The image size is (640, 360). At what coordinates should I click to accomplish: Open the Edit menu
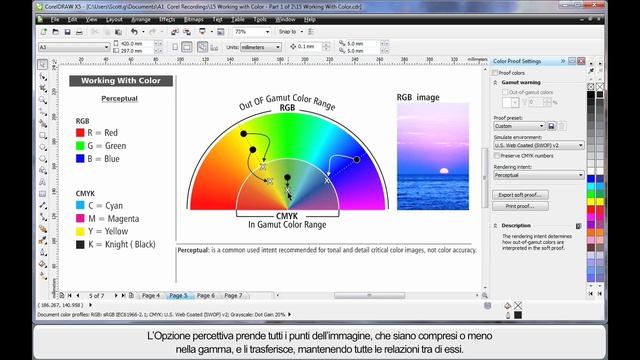point(72,20)
